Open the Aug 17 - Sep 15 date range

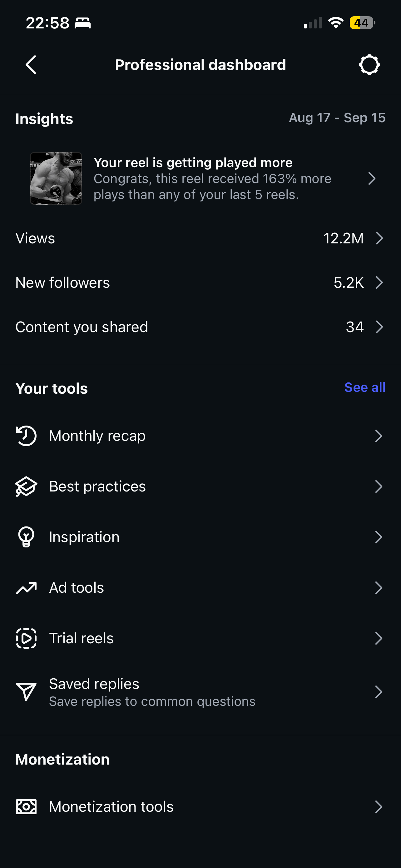pos(337,117)
